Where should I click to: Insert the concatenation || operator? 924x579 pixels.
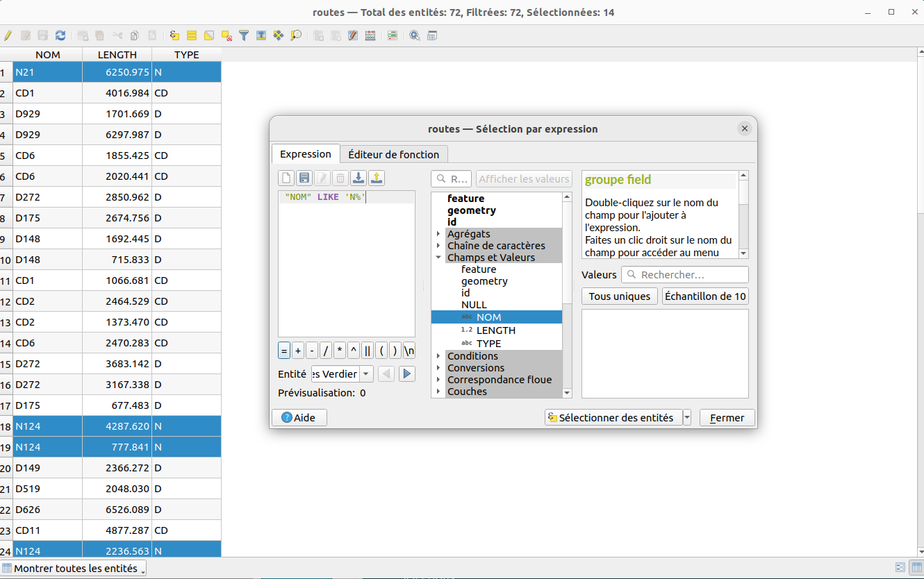tap(368, 351)
